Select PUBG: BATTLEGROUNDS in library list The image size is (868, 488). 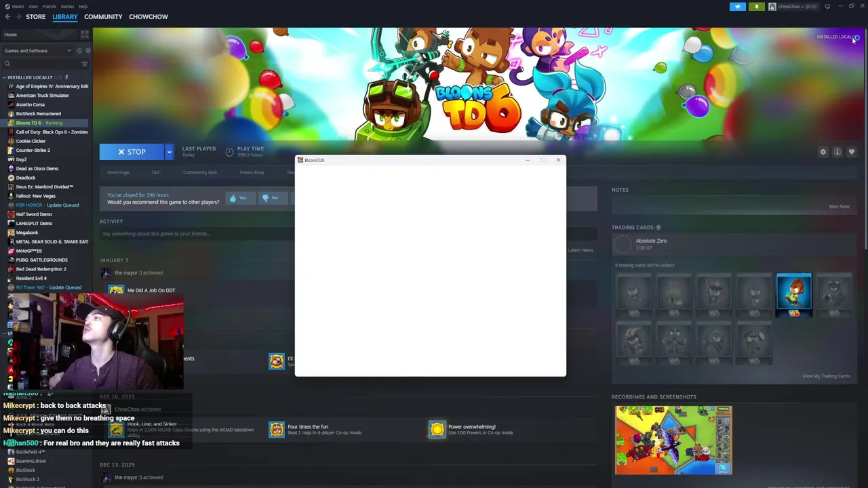[41, 260]
